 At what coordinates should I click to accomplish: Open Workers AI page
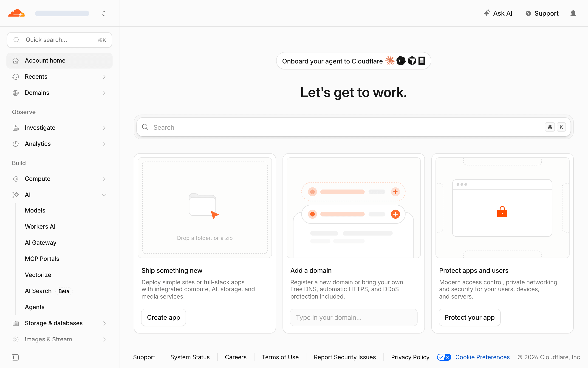click(40, 227)
